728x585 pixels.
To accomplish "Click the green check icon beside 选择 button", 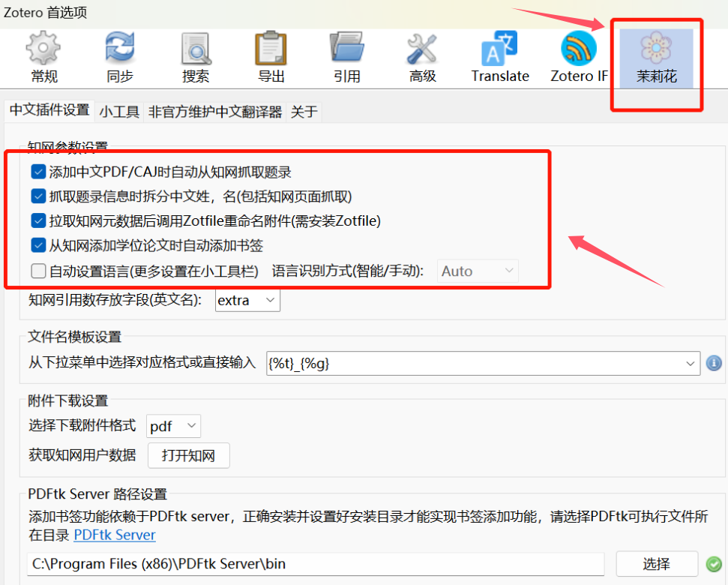I will pyautogui.click(x=714, y=564).
